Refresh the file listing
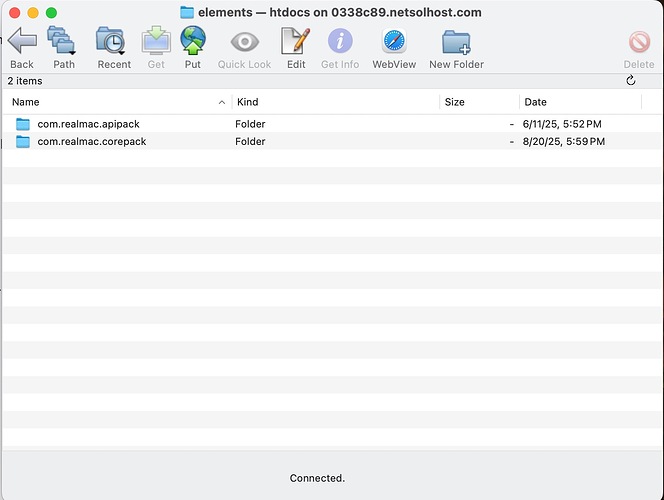 click(x=631, y=80)
